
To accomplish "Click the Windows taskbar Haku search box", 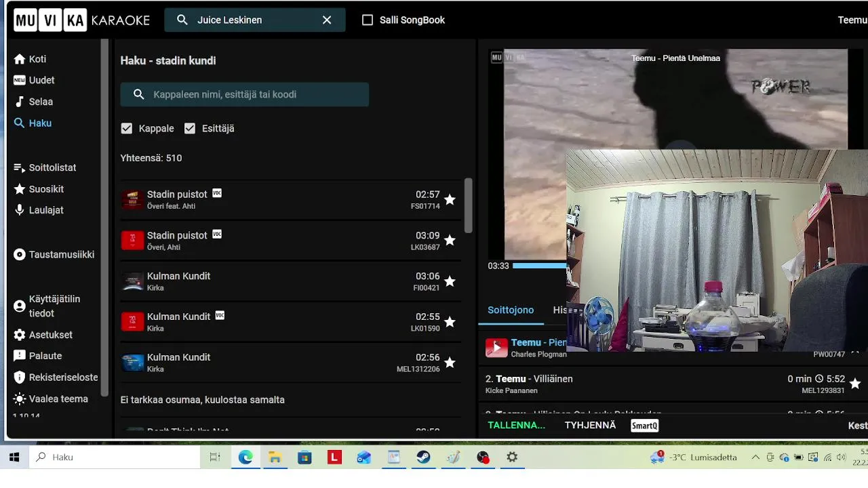I will coord(115,457).
